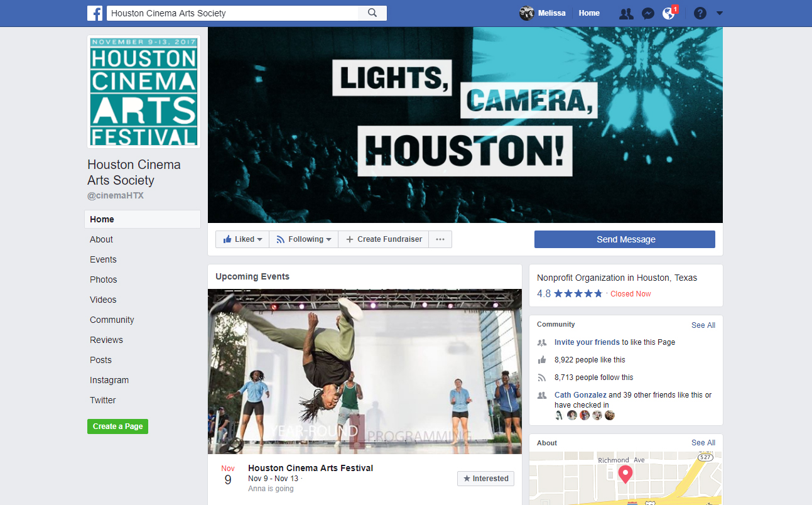Viewport: 812px width, 505px height.
Task: Click the Anna is going text
Action: [x=271, y=489]
